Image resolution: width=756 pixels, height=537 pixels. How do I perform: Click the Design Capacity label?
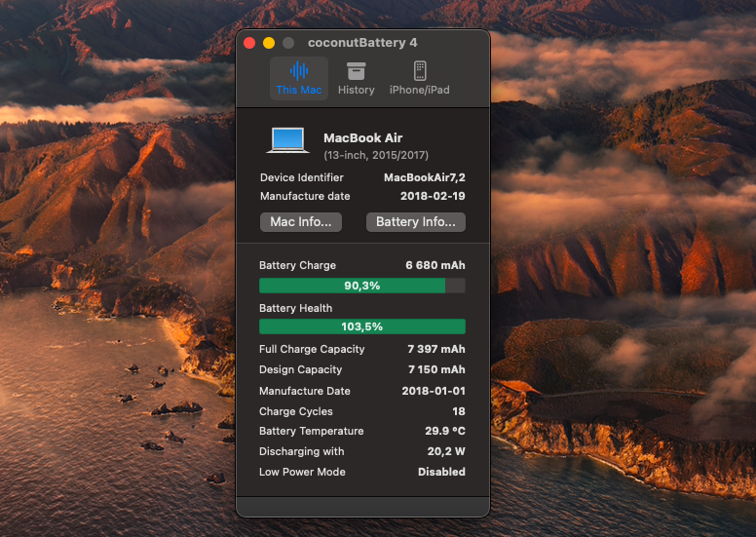(x=300, y=369)
